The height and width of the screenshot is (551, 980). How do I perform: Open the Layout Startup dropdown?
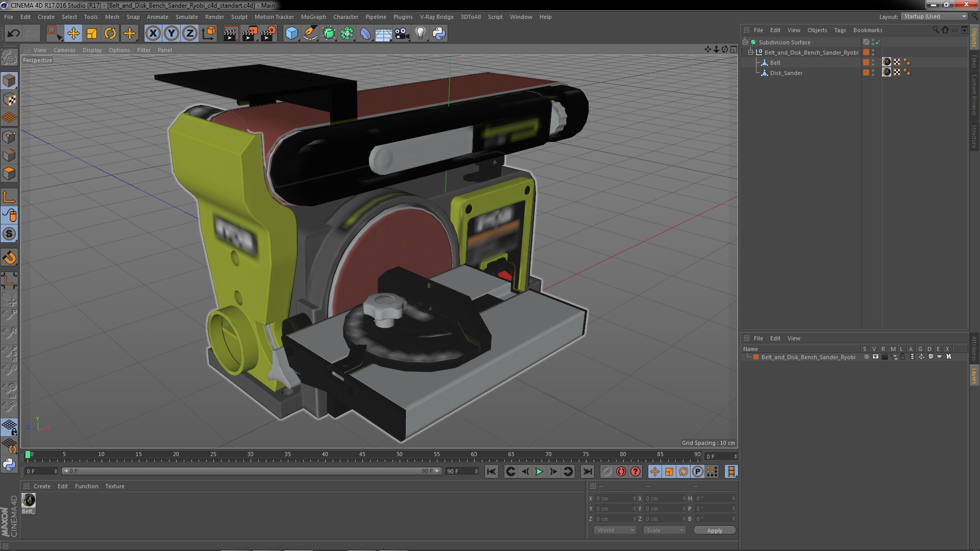tap(935, 16)
